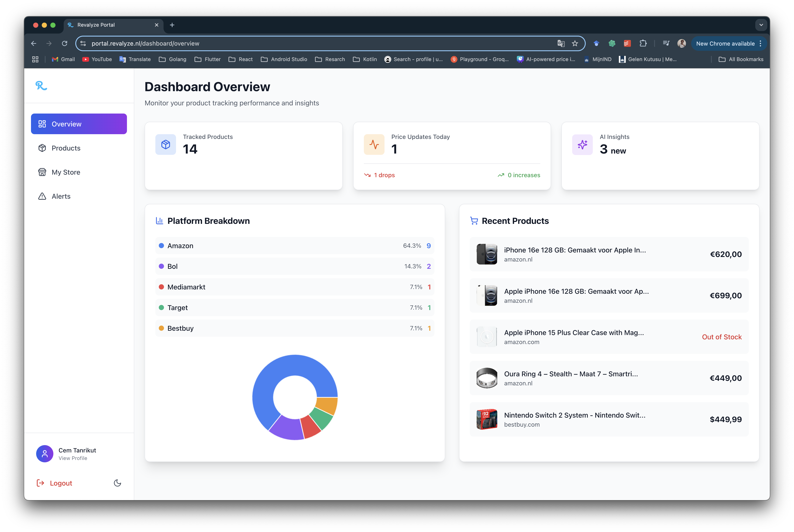Click the 1 drops indicator
794x532 pixels.
click(x=380, y=175)
